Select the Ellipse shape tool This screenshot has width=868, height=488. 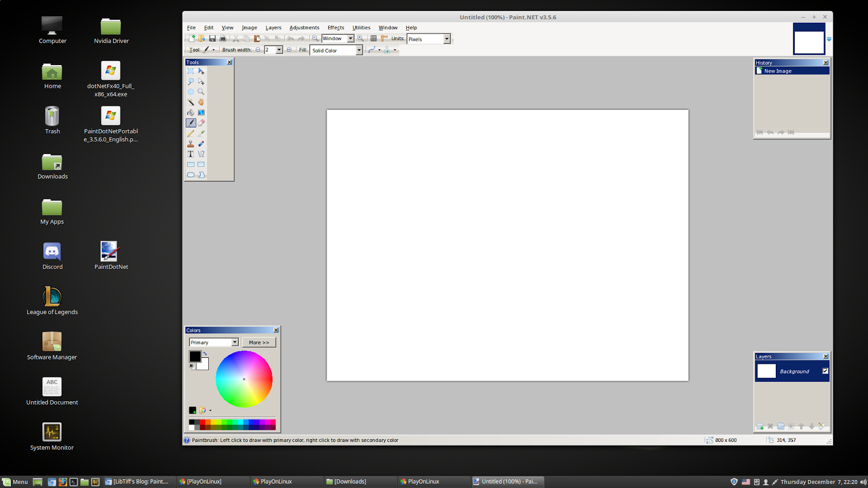[190, 175]
